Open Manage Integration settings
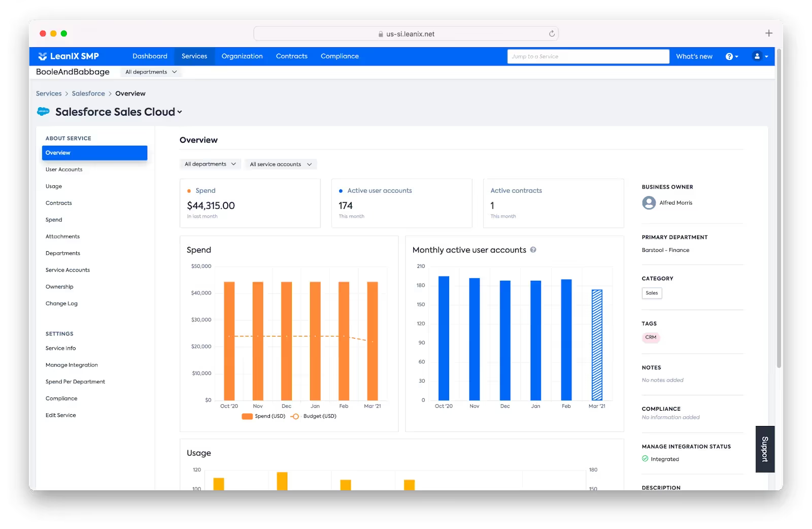812x529 pixels. (x=72, y=365)
